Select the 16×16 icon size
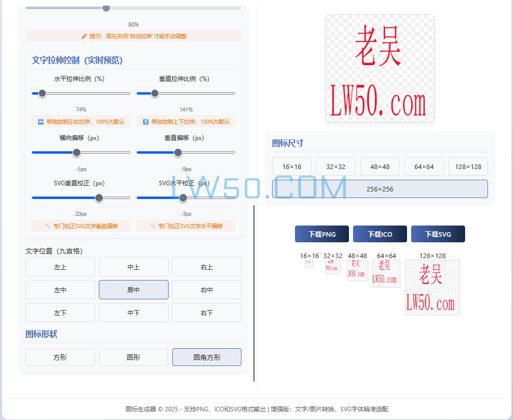The width and height of the screenshot is (513, 420). pos(292,166)
